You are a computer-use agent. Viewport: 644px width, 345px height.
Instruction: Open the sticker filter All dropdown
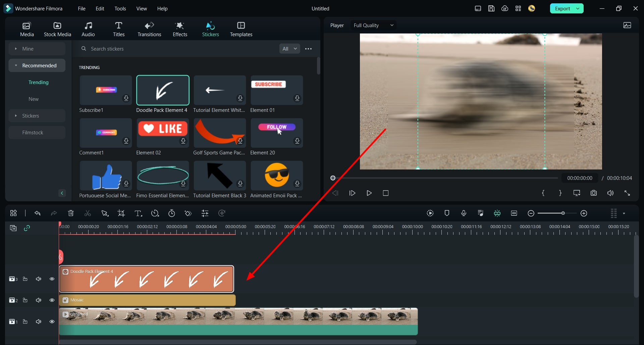pyautogui.click(x=289, y=49)
